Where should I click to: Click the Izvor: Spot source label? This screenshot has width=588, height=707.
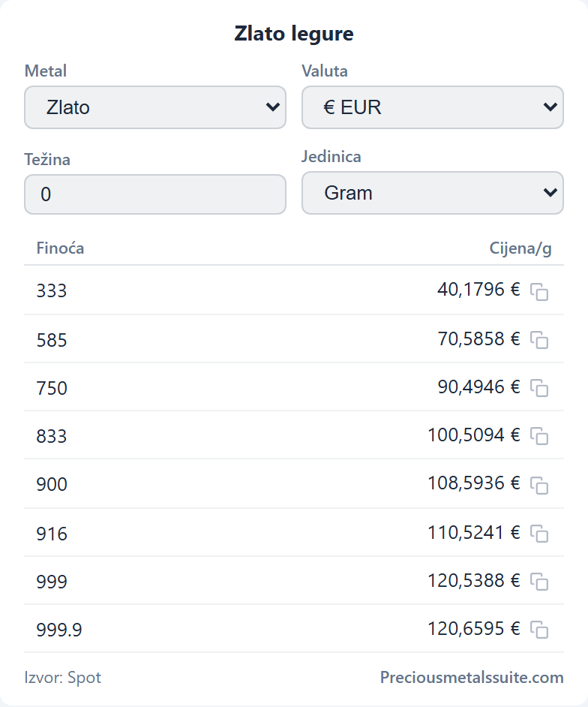coord(63,678)
